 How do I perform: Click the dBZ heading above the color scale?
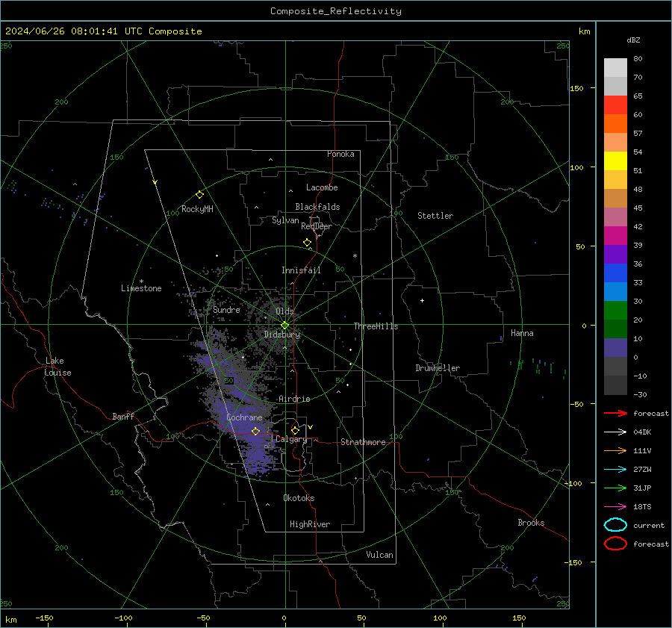click(x=633, y=40)
